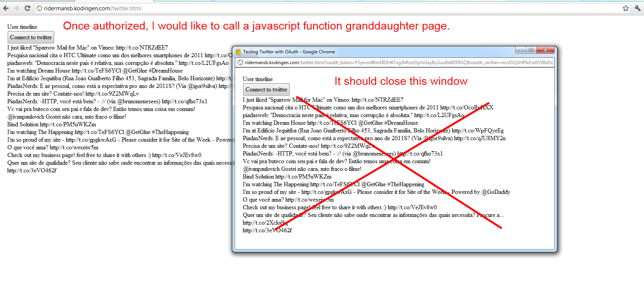
Task: Click 'so proud of my site' tweet in main window
Action: click(x=120, y=140)
